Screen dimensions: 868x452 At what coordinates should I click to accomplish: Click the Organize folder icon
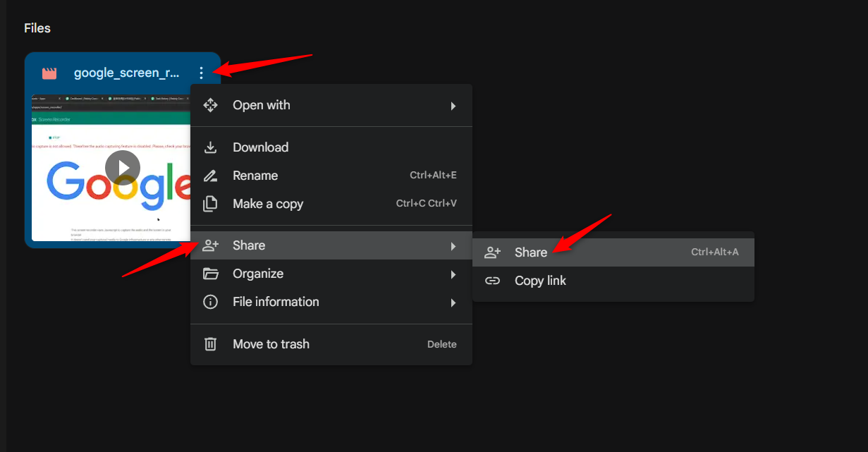[210, 274]
